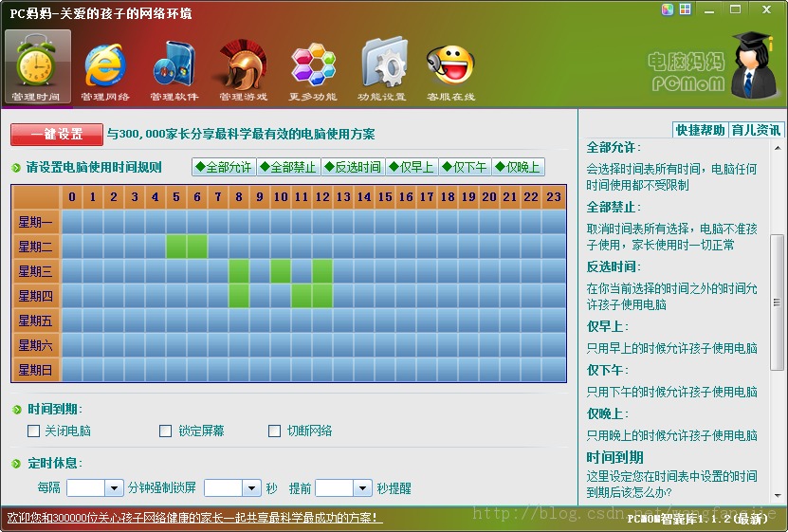
Task: Toggle 星期一 hour 0 time cell
Action: [x=72, y=222]
